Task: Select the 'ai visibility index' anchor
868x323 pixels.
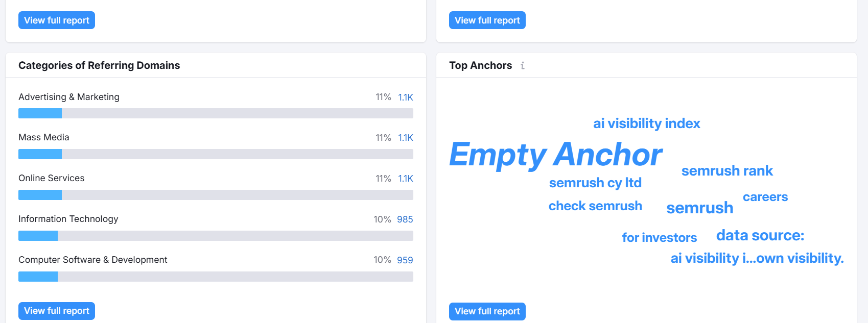Action: point(646,123)
